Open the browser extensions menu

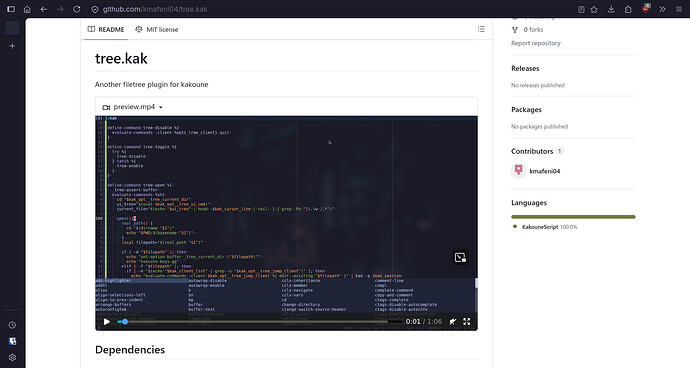[628, 9]
